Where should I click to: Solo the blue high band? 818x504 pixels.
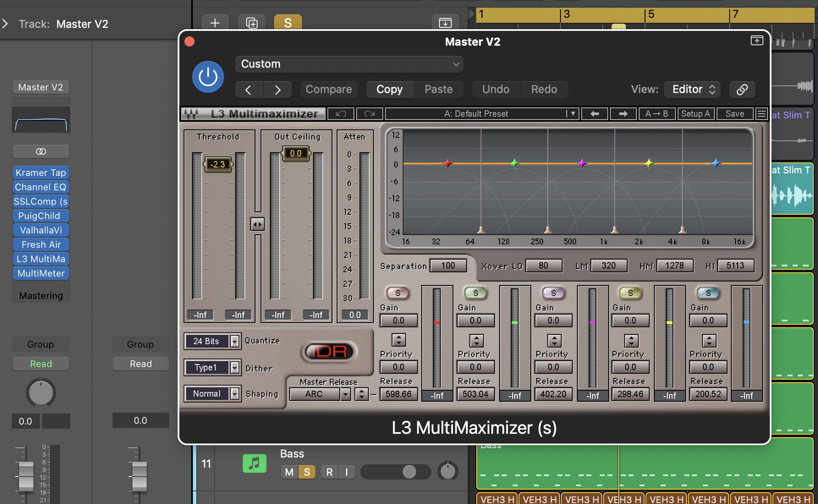coord(708,293)
